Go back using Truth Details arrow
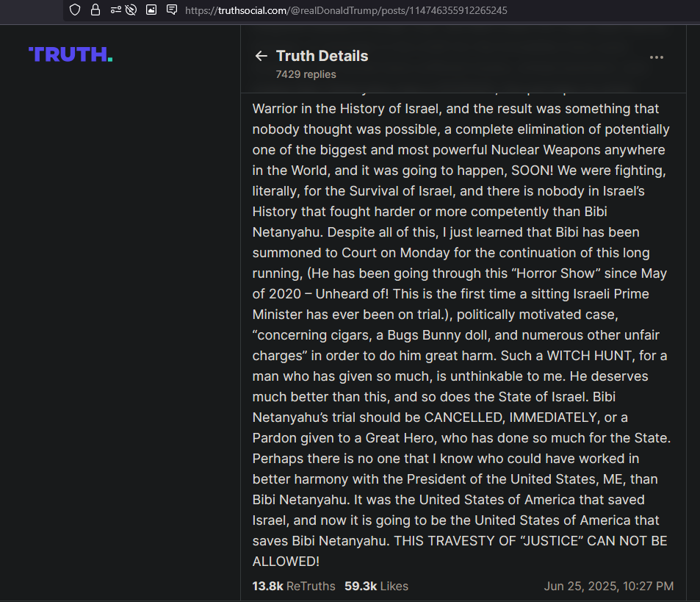Image resolution: width=700 pixels, height=602 pixels. pos(261,56)
